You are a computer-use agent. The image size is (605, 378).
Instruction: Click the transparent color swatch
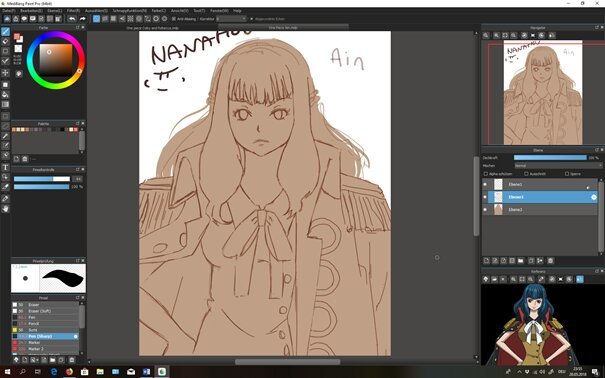tap(18, 49)
